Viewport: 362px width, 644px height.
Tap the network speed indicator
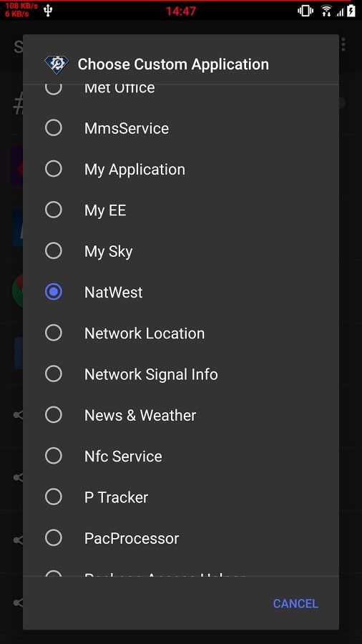pos(21,10)
